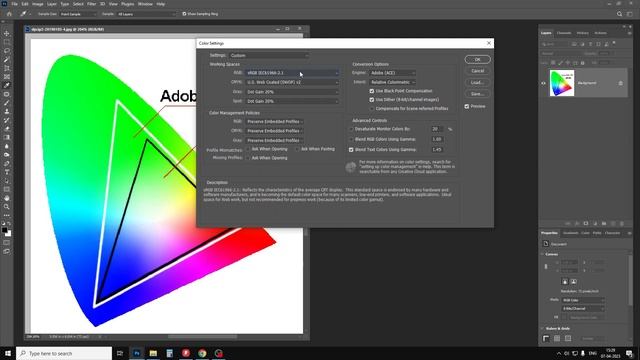Screen dimensions: 640x360
Task: Click the foreground color swatch
Action: click(x=4, y=230)
